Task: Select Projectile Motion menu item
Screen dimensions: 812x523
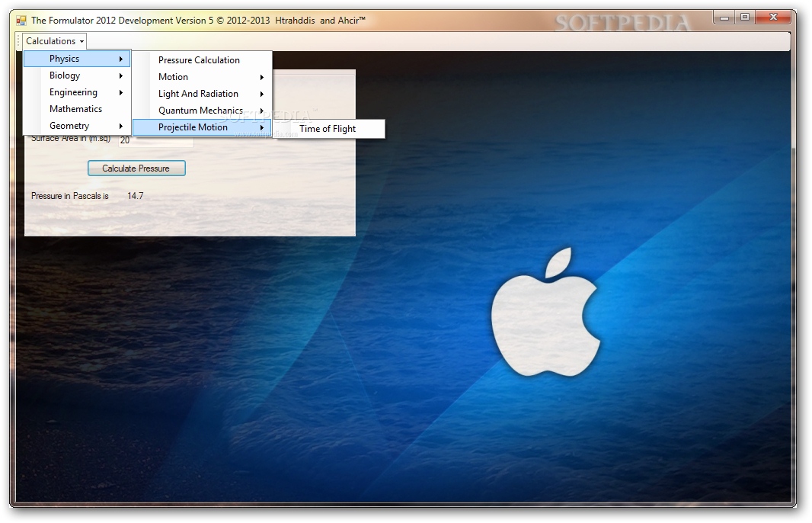Action: pos(202,127)
